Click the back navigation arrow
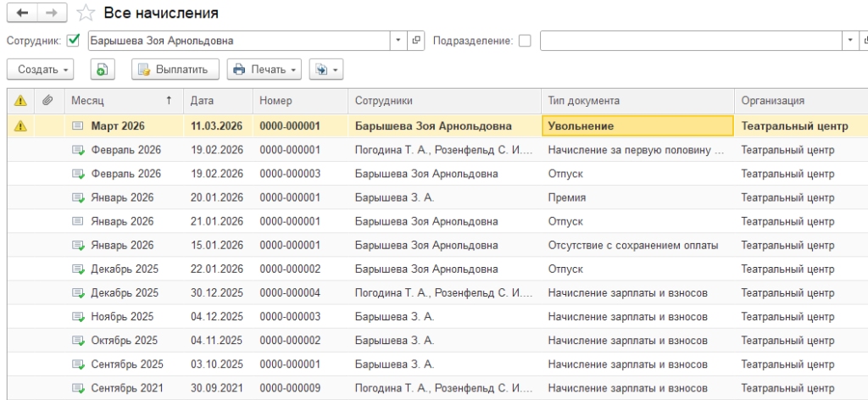The image size is (868, 400). click(22, 13)
